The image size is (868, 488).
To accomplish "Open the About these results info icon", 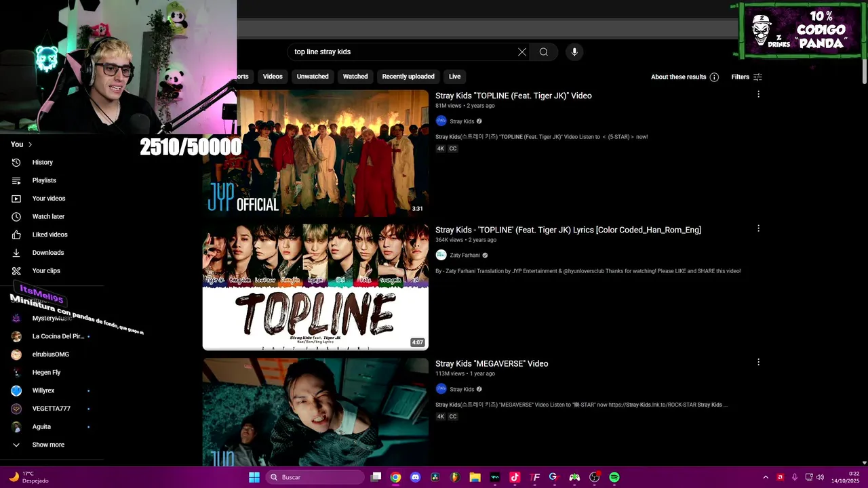I will click(714, 77).
